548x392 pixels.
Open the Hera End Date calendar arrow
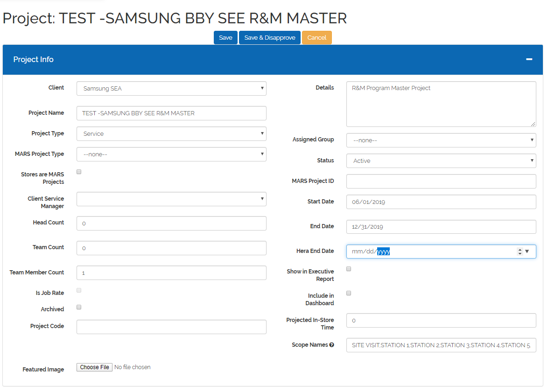click(x=527, y=251)
